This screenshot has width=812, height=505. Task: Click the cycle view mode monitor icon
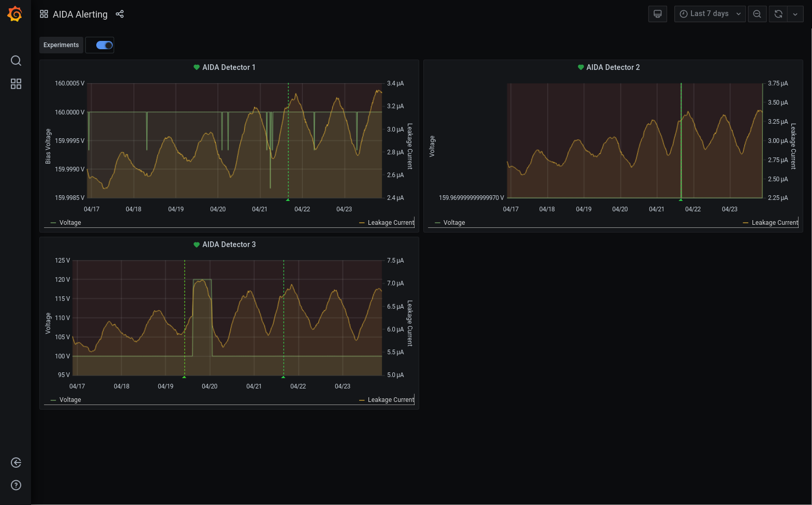pyautogui.click(x=657, y=14)
